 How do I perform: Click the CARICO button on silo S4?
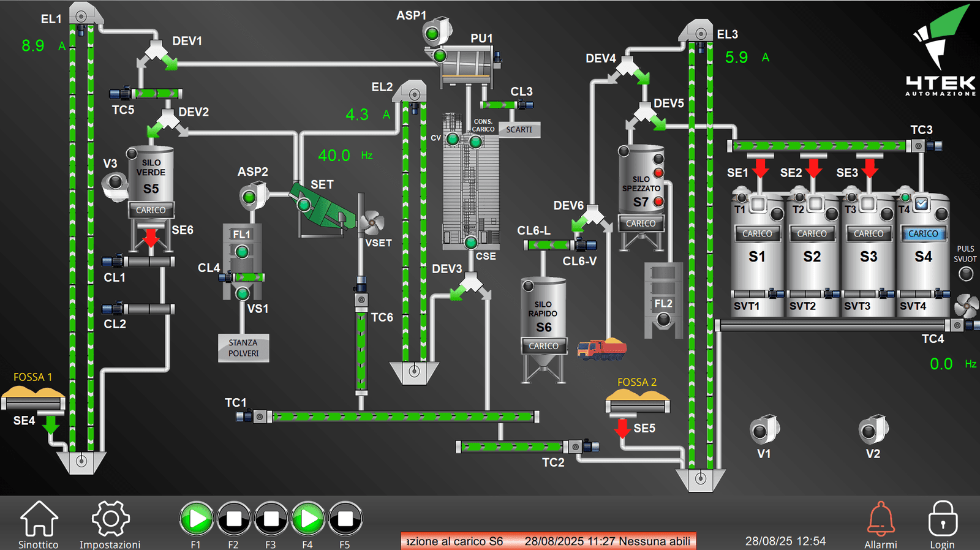(x=923, y=233)
